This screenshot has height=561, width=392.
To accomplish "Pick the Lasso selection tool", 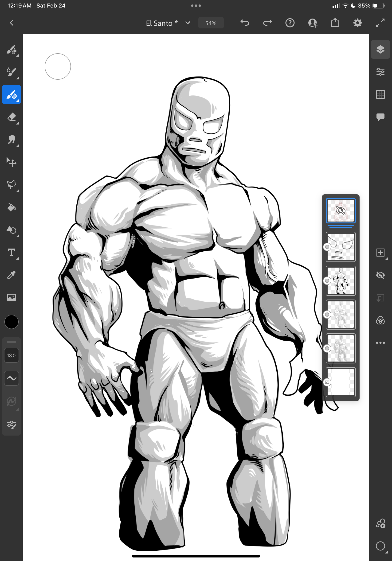I will click(12, 185).
